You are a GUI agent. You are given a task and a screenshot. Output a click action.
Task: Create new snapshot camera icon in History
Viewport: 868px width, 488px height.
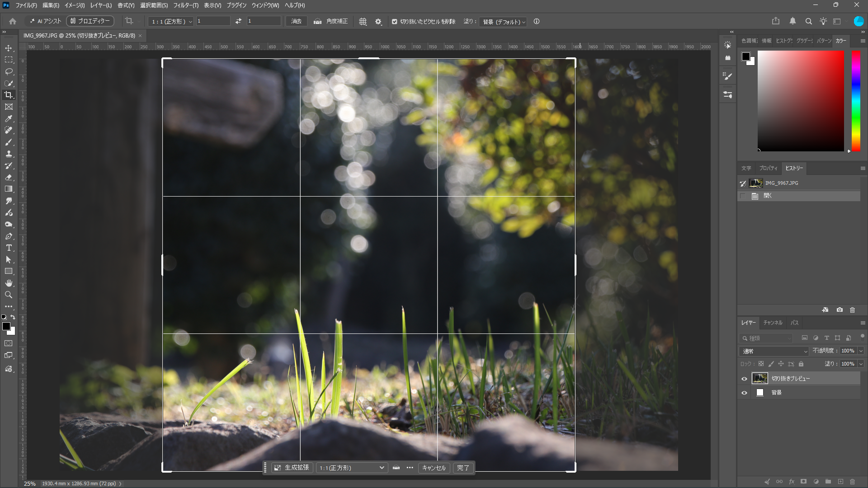pos(840,310)
